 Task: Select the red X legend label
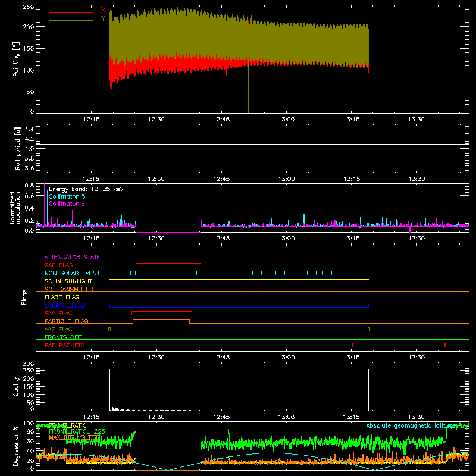(103, 11)
